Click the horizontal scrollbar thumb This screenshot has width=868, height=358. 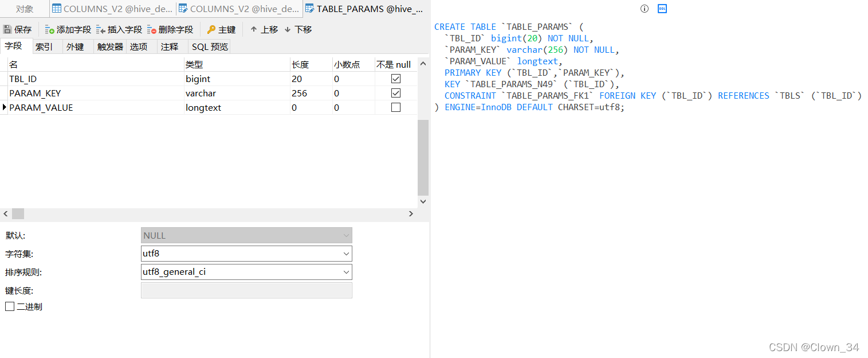[x=18, y=213]
